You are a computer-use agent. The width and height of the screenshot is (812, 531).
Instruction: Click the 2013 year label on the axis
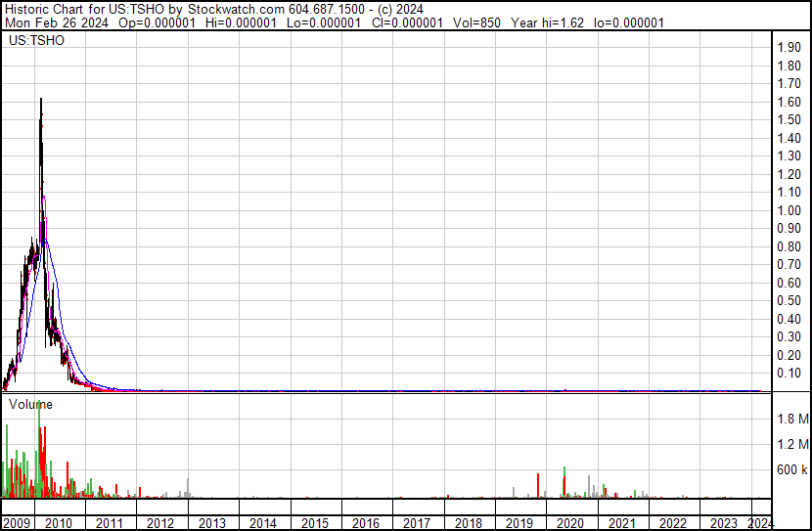coord(211,523)
